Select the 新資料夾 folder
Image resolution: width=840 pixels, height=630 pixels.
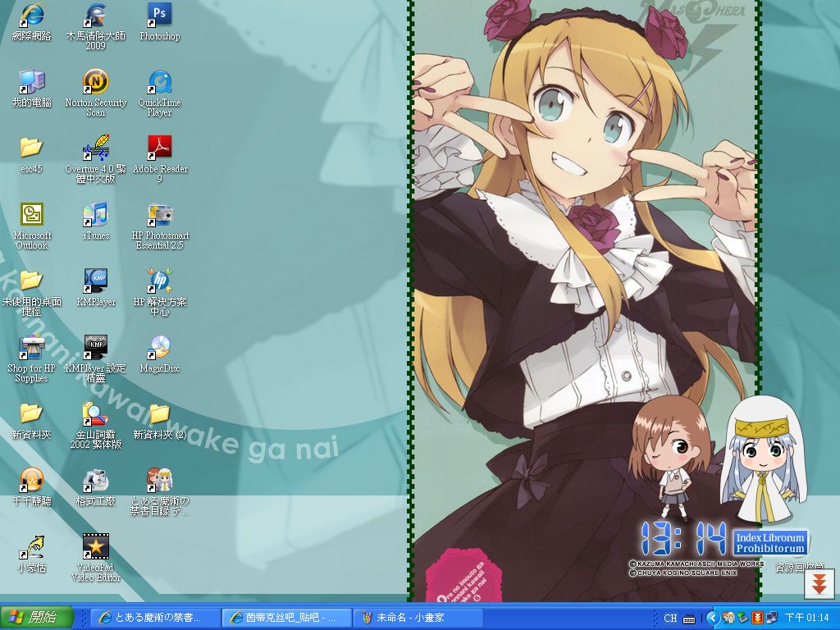point(32,421)
